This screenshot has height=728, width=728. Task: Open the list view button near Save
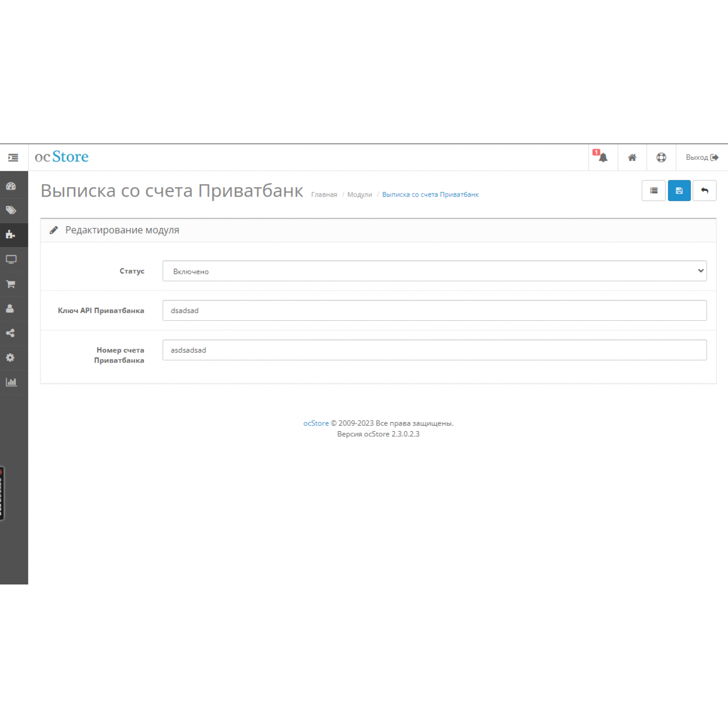pos(653,191)
